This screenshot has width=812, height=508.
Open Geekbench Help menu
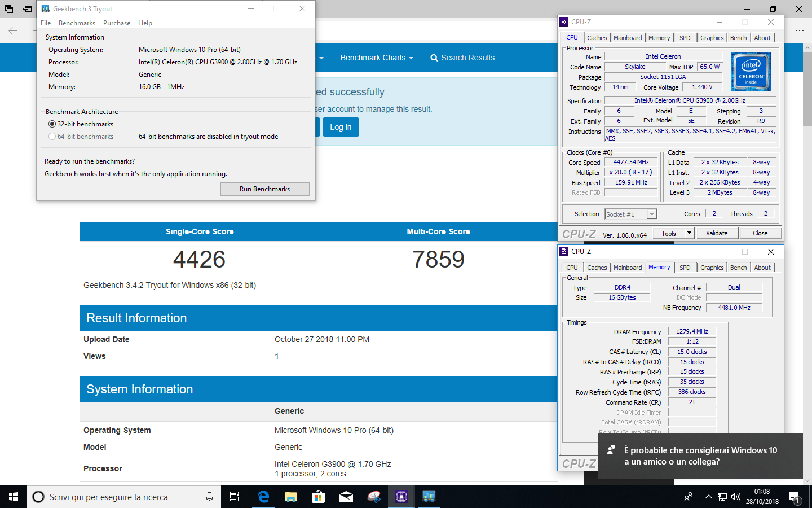(145, 23)
